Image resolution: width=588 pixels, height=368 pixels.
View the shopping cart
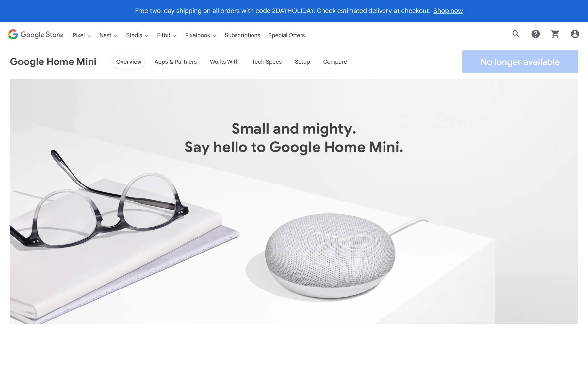click(555, 34)
